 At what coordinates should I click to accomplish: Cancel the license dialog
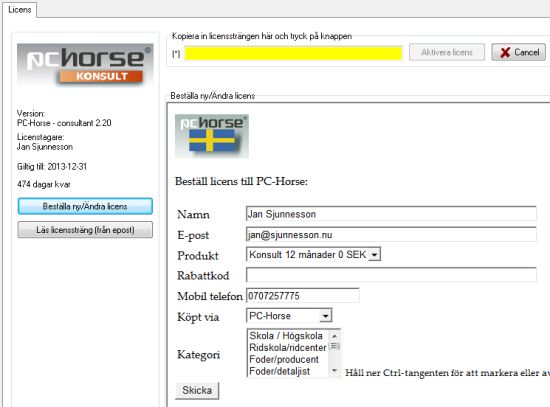coord(518,52)
